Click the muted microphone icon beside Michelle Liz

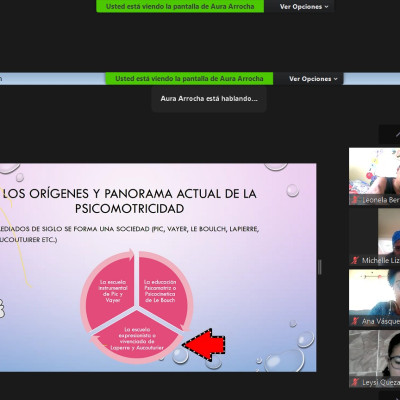355,260
